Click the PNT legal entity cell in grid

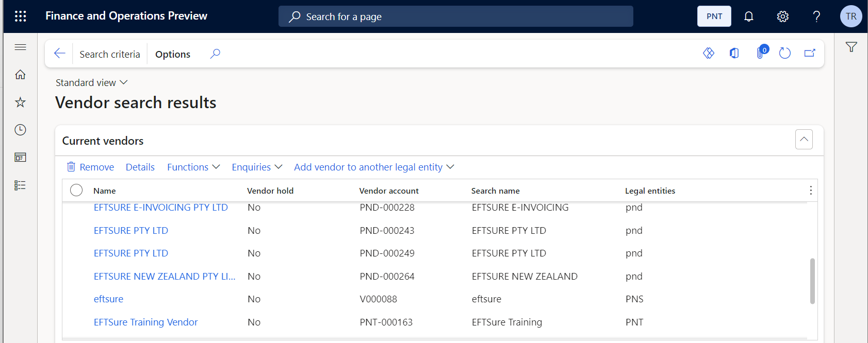point(634,322)
